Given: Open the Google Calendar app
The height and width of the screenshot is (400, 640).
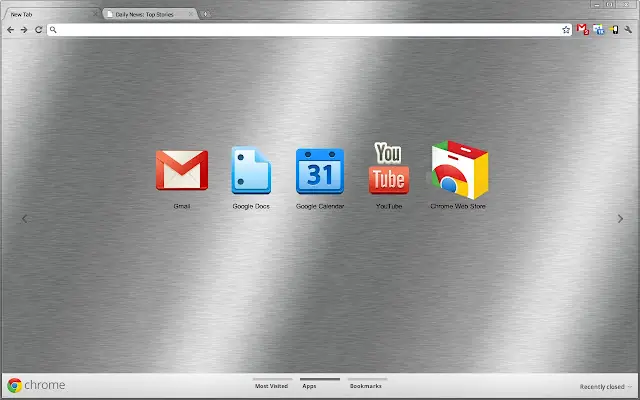Looking at the screenshot, I should tap(320, 171).
